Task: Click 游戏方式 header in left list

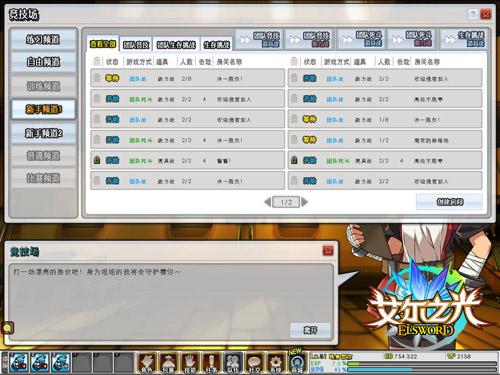Action: (x=139, y=62)
